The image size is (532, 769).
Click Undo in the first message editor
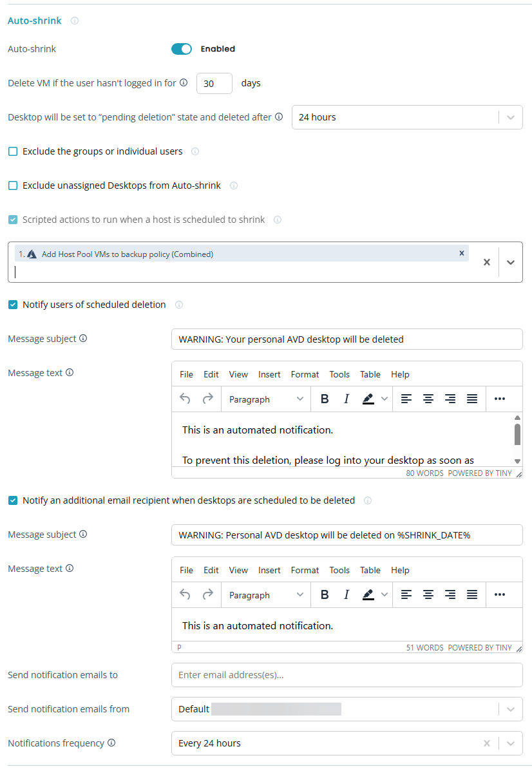tap(185, 399)
